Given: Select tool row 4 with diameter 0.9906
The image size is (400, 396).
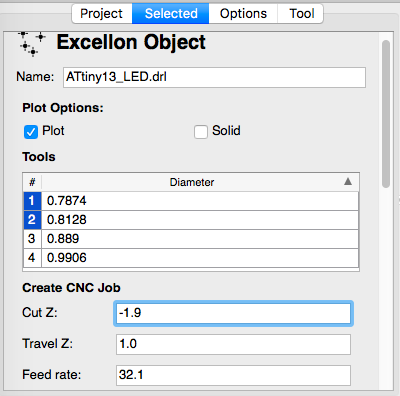Looking at the screenshot, I should pyautogui.click(x=191, y=258).
